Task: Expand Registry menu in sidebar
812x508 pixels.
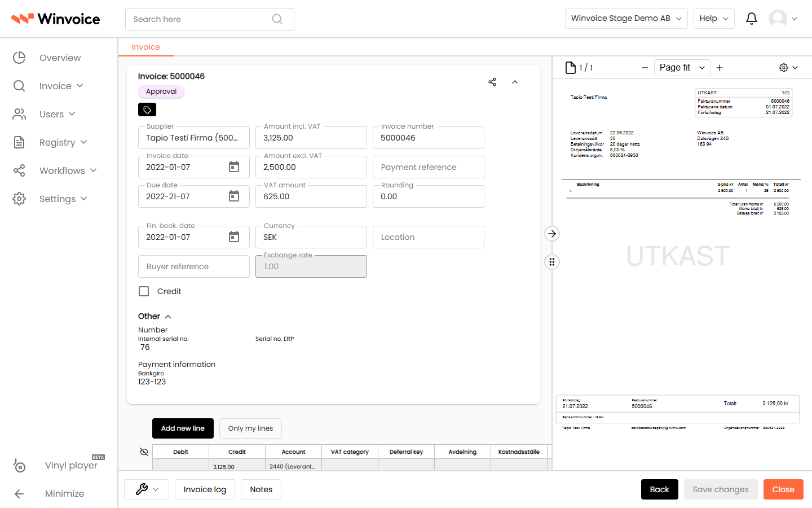Action: [x=50, y=142]
